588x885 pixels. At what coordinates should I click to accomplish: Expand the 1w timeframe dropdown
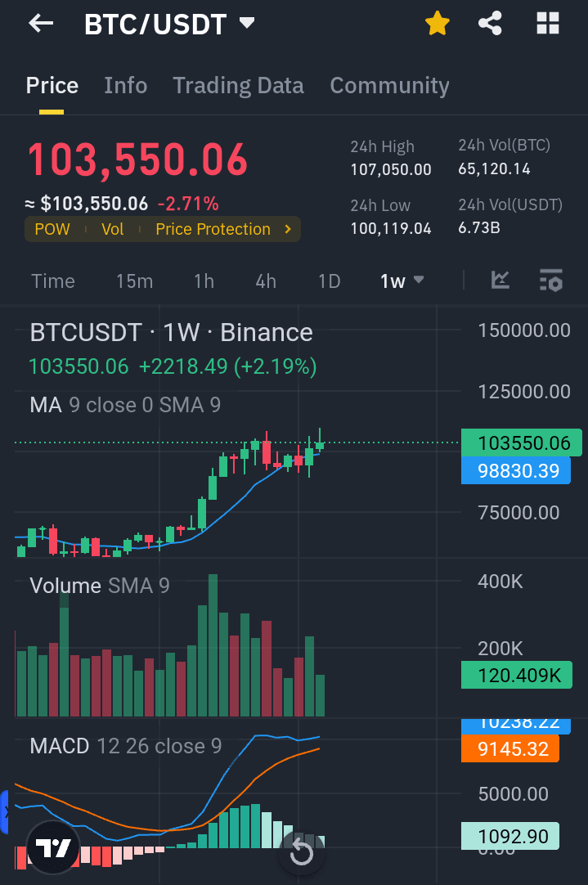402,281
